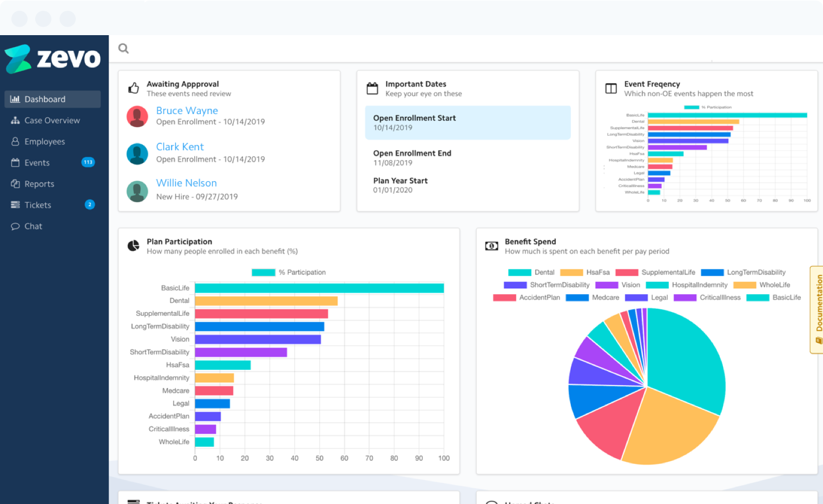Toggle % Participation legend in Plan Participation

pos(289,272)
